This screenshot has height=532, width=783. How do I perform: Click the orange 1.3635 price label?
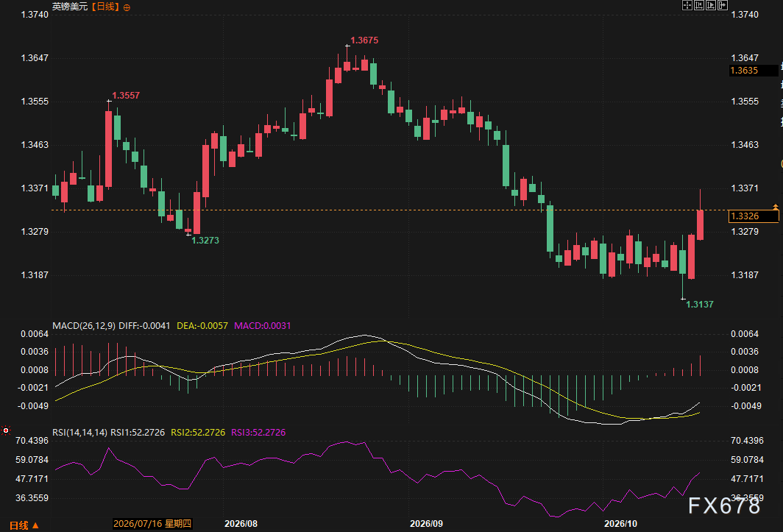pos(753,71)
